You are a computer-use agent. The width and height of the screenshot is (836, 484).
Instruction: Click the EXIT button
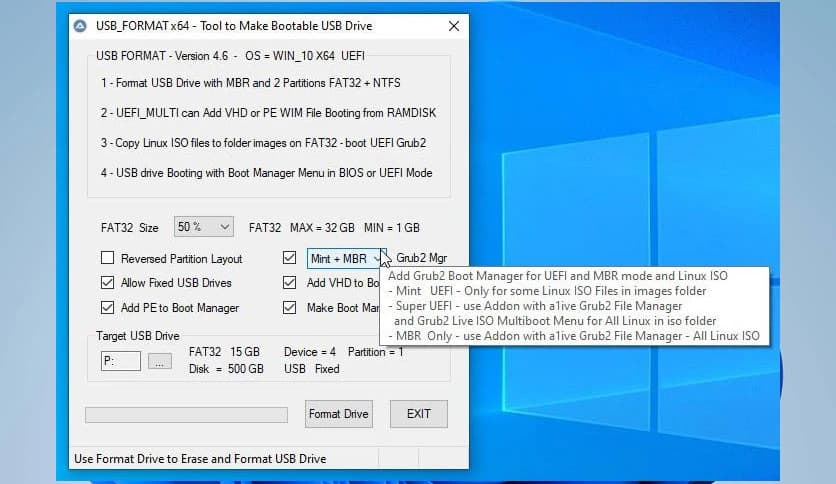419,414
